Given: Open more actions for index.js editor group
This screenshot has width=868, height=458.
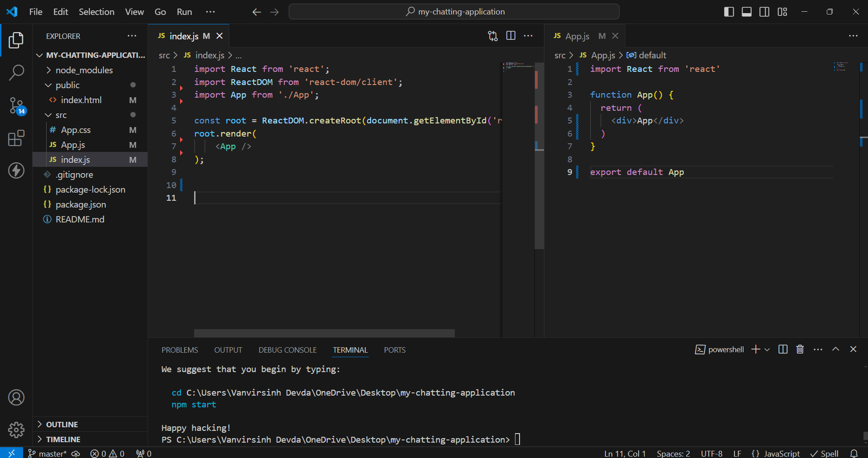Looking at the screenshot, I should (x=528, y=36).
